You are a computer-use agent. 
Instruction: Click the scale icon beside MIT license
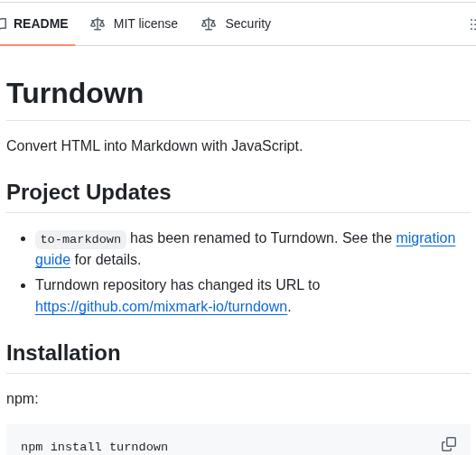tap(98, 23)
